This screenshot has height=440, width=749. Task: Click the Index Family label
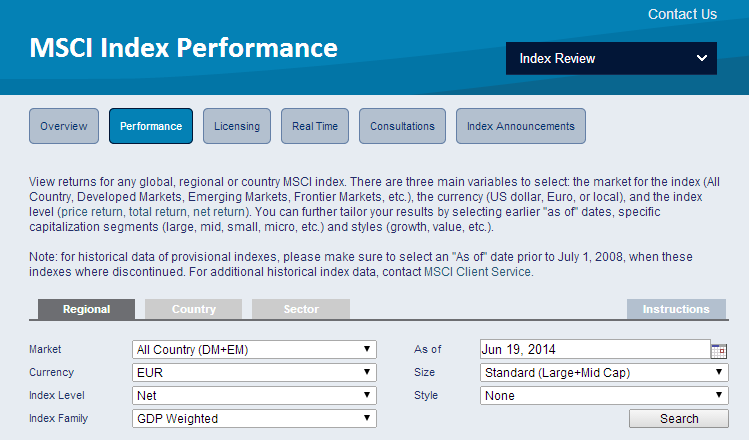[59, 418]
